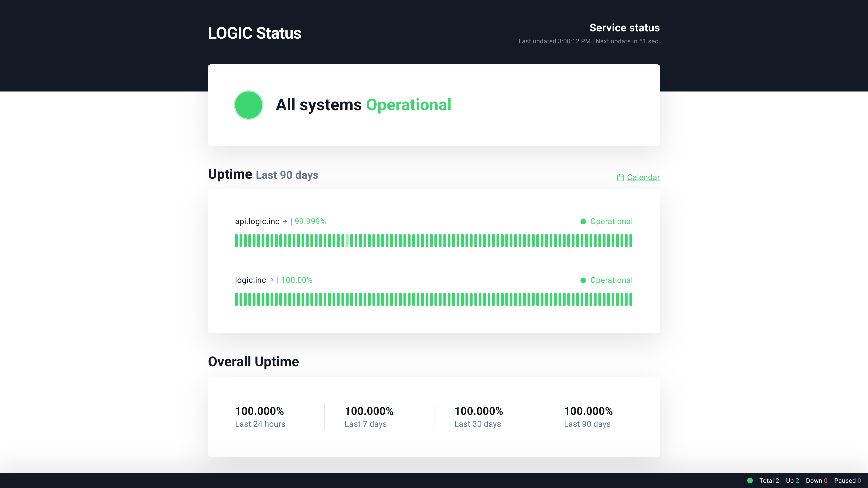Viewport: 868px width, 488px height.
Task: Click the calendar icon beside Calendar link
Action: pos(620,178)
